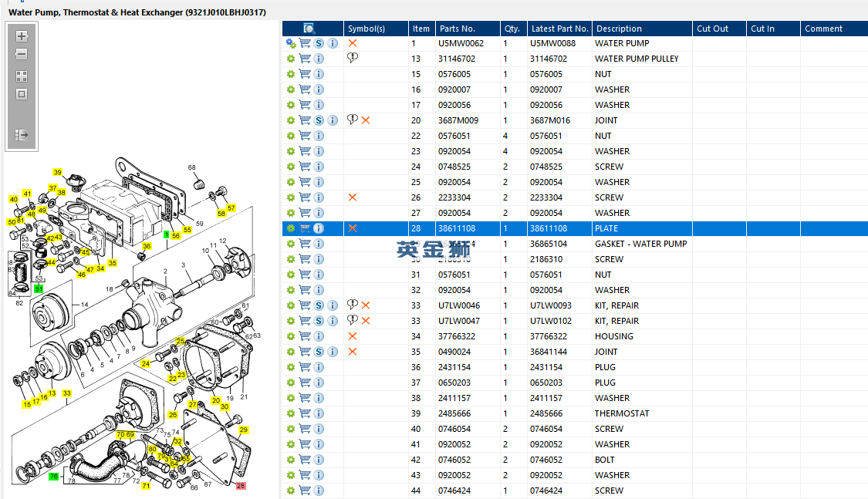Select callout 29 on the diagram
This screenshot has width=868, height=499.
coord(244,430)
